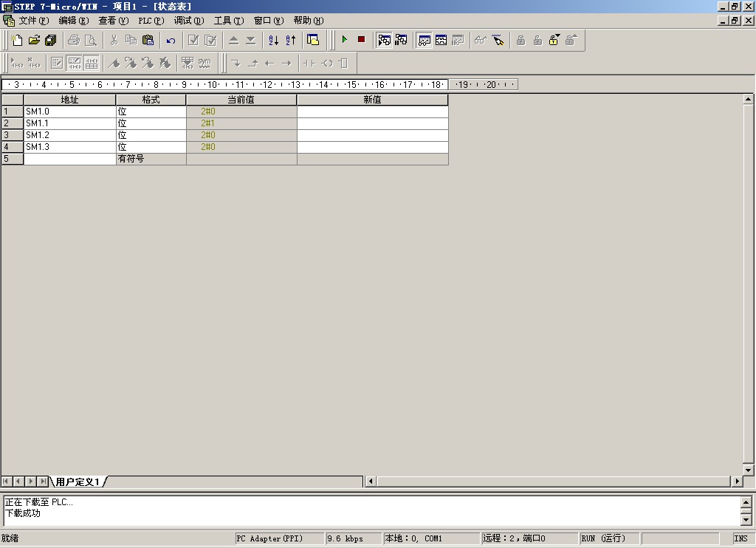The image size is (756, 548).
Task: Toggle the symbol information table icon
Action: coord(91,64)
